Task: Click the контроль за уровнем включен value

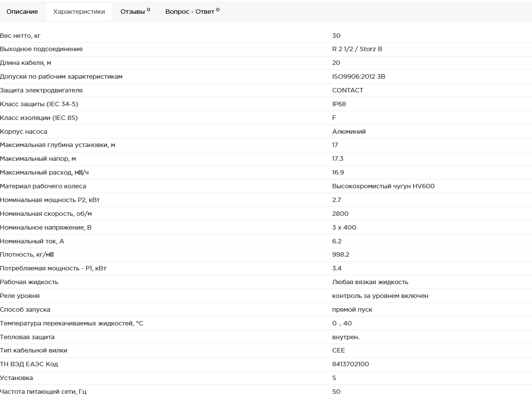Action: pyautogui.click(x=380, y=296)
